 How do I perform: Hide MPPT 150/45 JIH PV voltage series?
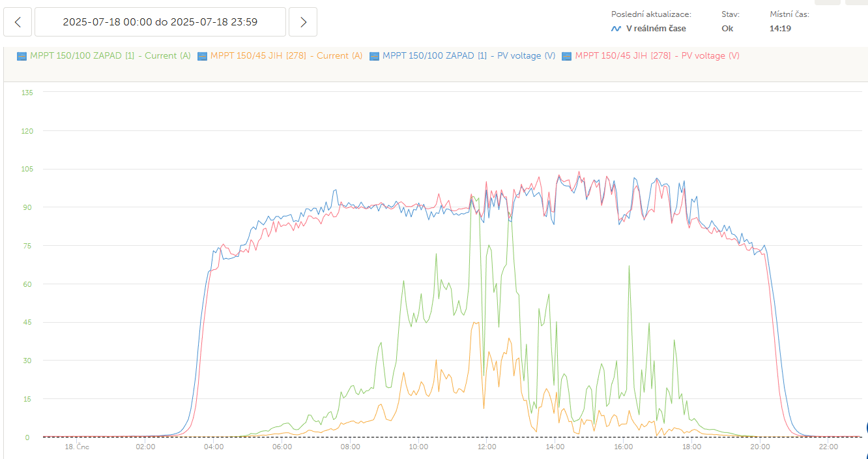(657, 56)
